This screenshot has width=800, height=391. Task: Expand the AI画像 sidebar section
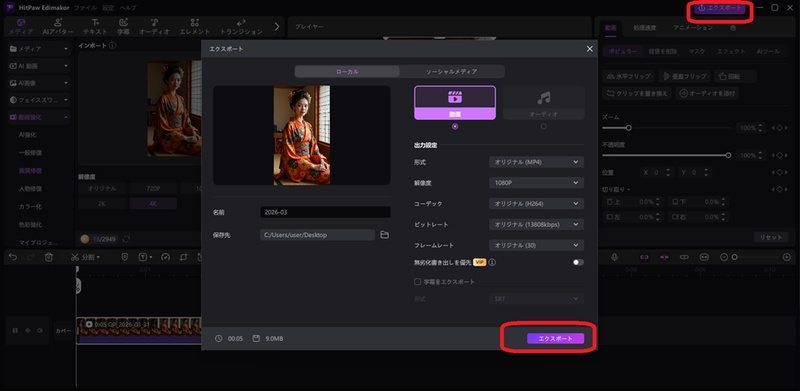point(39,83)
